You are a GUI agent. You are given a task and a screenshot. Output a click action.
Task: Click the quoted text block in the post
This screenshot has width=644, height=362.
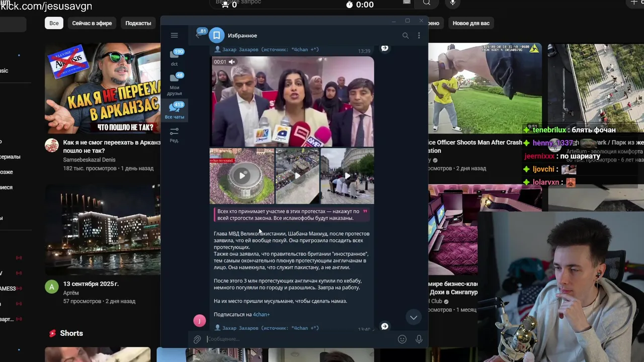click(291, 215)
